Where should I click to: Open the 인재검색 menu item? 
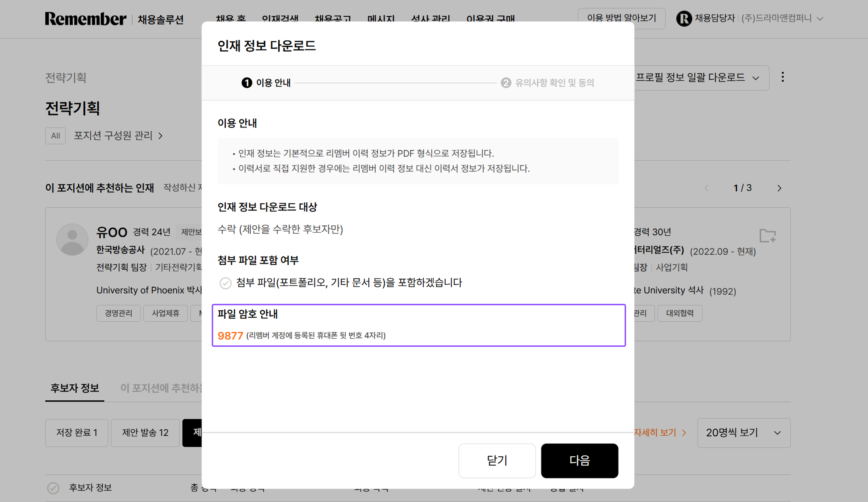(280, 19)
